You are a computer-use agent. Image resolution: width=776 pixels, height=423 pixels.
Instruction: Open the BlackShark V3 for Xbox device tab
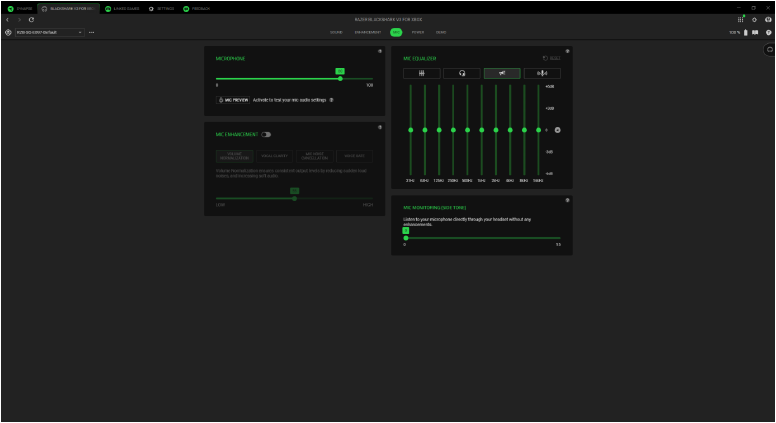(68, 8)
